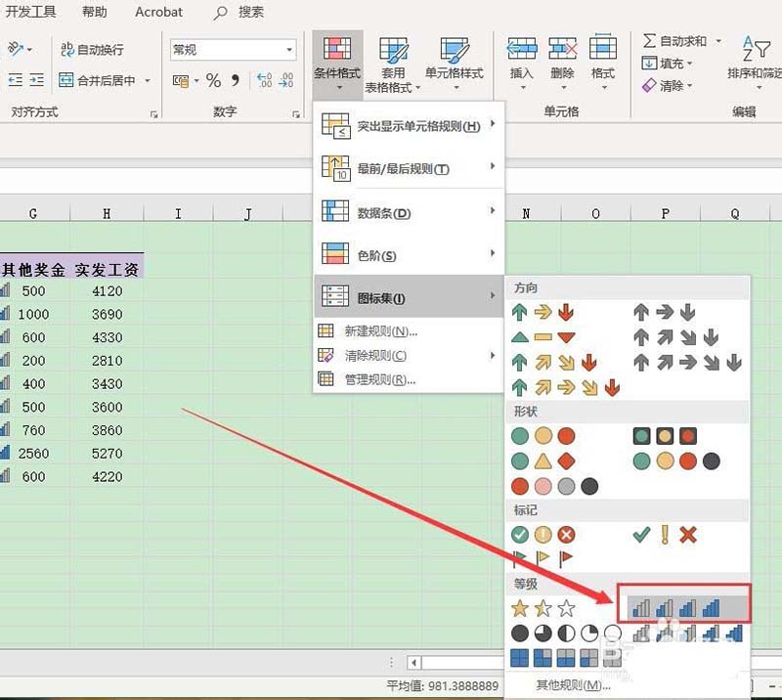Screen dimensions: 782x700
Task: Toggle 自动换行 (Wrap Text)
Action: coord(92,48)
